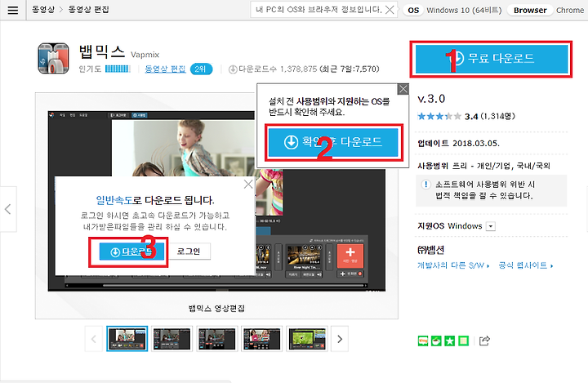Click the ㈜뱁션 developer name
This screenshot has width=588, height=383.
[x=430, y=250]
